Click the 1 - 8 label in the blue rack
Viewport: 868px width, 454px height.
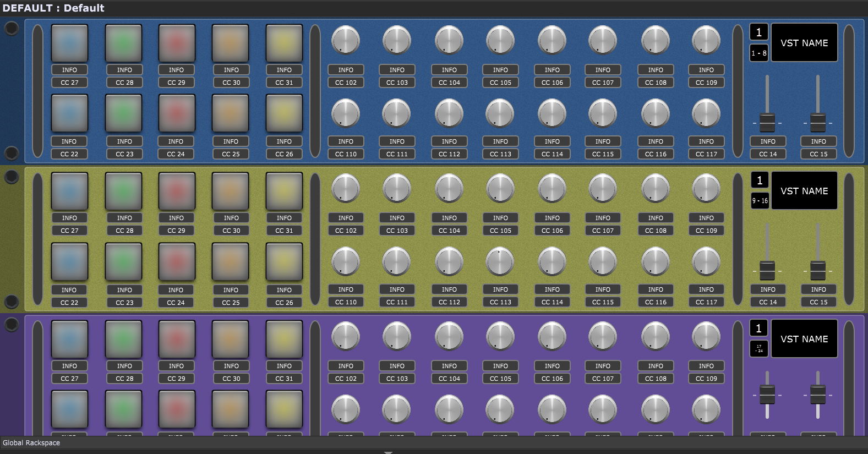click(x=758, y=53)
